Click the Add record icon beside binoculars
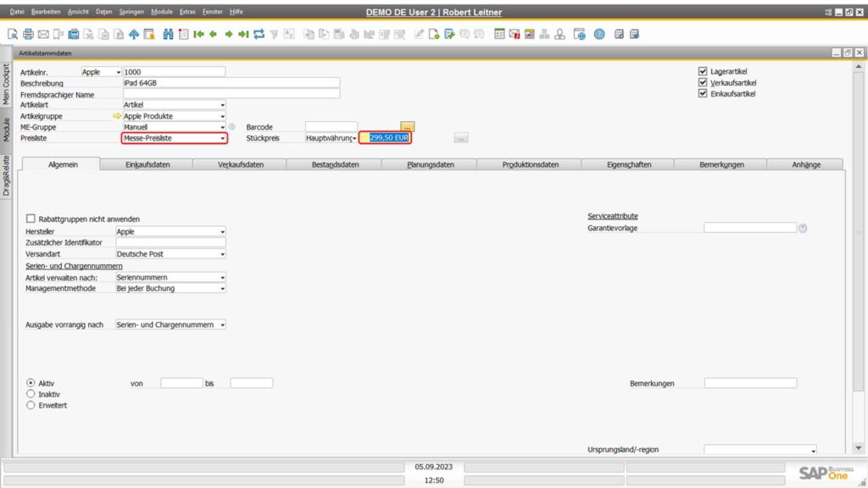Screen dimensions: 868x488 pos(183,34)
